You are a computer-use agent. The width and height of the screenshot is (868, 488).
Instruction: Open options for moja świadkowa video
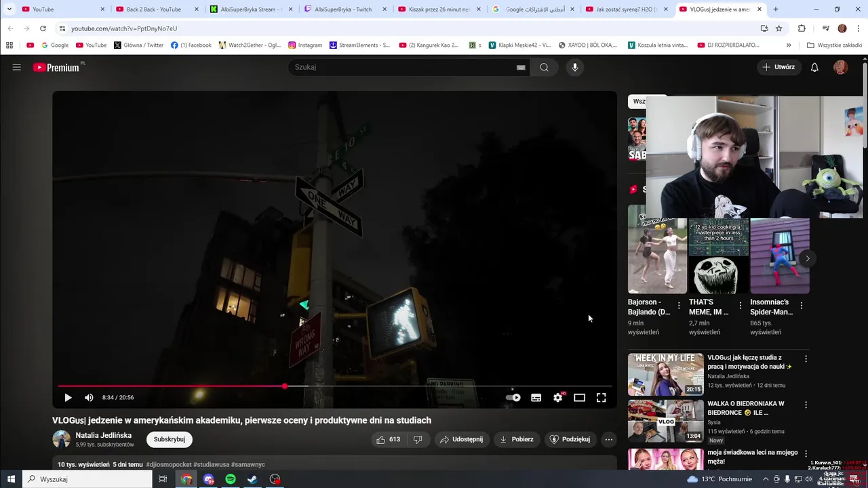click(806, 453)
